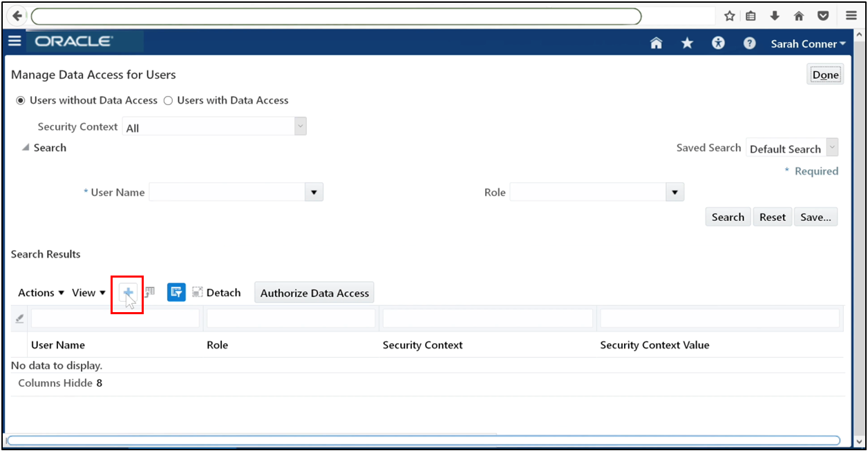Click the Add (plus) icon in Search Results toolbar
This screenshot has width=868, height=453.
(x=127, y=292)
